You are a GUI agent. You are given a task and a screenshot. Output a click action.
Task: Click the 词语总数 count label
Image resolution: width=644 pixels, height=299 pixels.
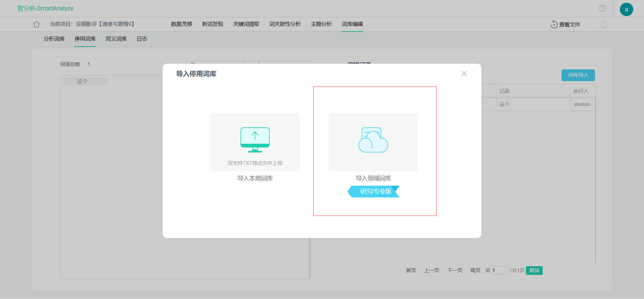(x=70, y=64)
